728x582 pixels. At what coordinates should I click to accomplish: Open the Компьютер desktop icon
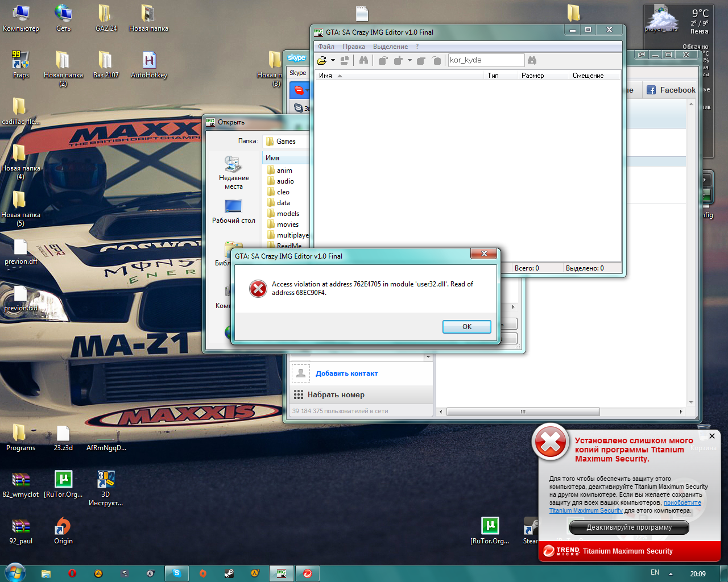tap(21, 19)
